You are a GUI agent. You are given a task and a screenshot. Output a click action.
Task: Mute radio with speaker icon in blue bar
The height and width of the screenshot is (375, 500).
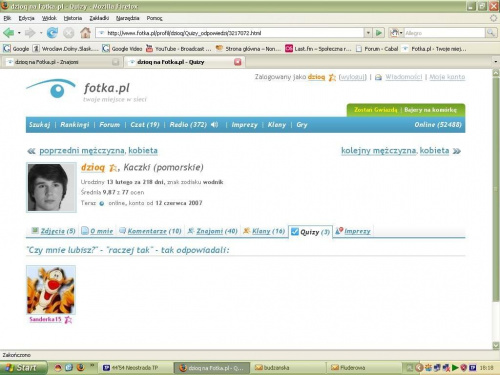[215, 125]
